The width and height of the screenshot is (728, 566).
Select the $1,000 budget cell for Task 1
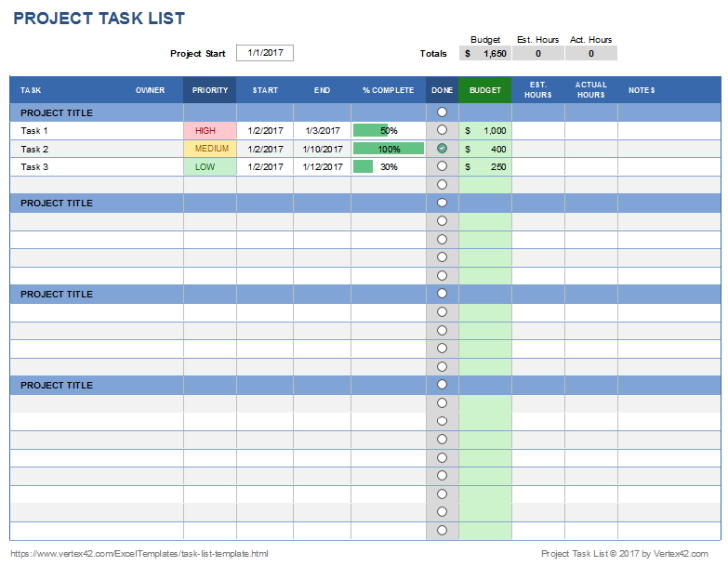484,131
